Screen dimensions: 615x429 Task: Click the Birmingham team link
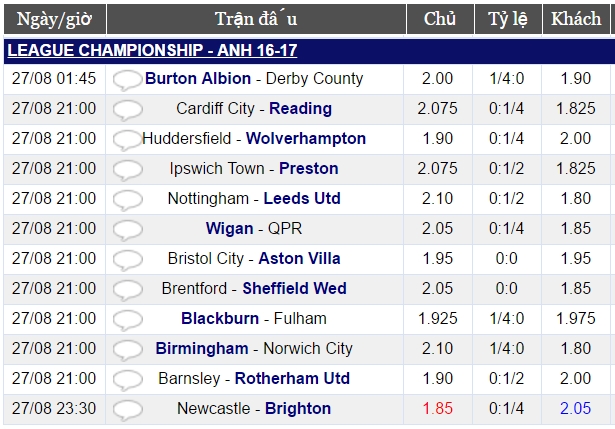coord(202,348)
